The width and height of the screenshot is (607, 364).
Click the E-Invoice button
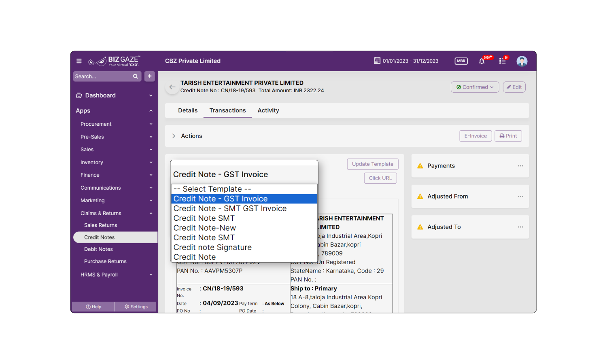pos(475,136)
